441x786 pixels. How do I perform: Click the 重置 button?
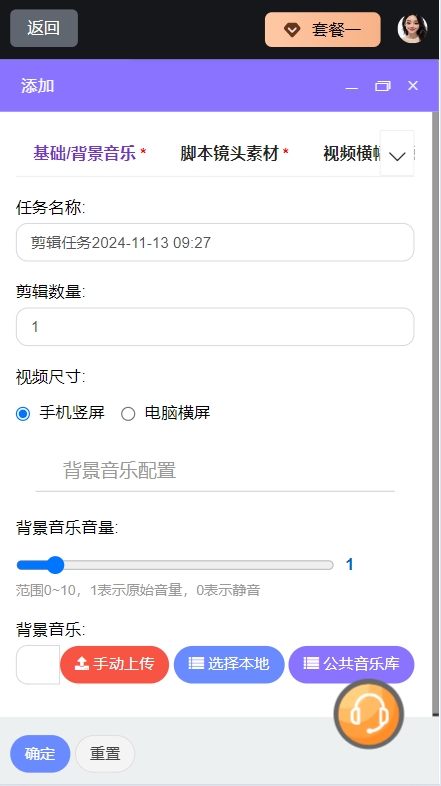click(x=105, y=753)
